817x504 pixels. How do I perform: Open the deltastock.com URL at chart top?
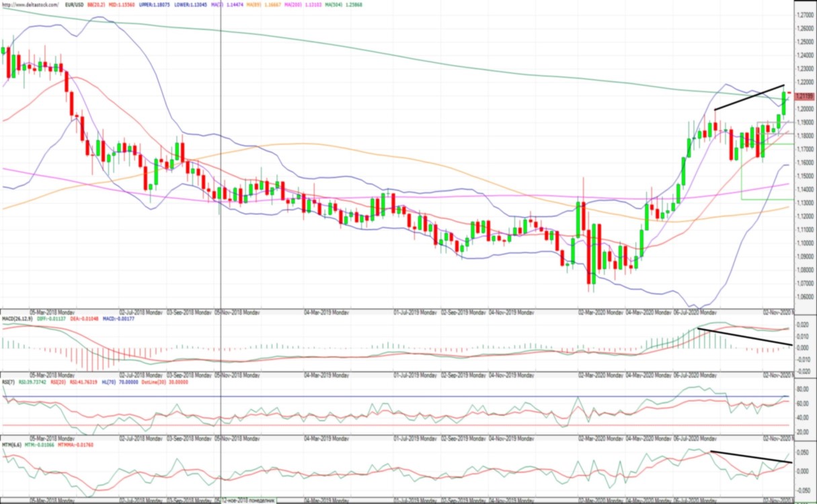[x=30, y=5]
